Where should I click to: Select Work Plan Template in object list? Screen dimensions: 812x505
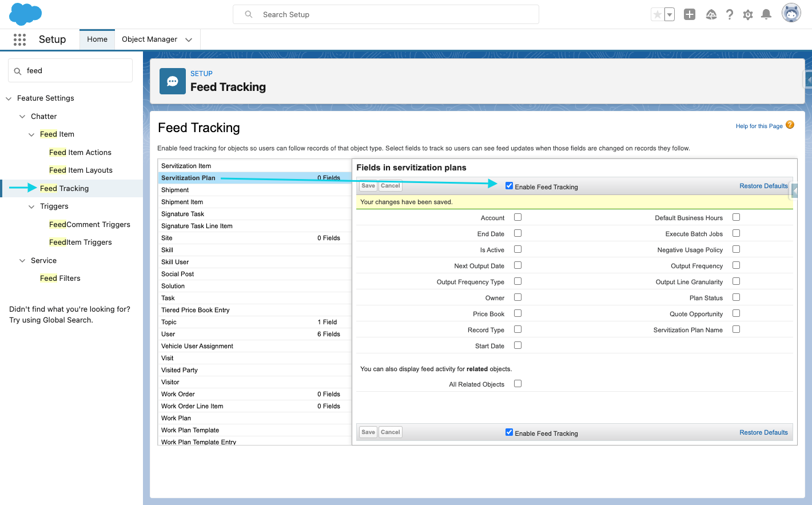(254, 430)
